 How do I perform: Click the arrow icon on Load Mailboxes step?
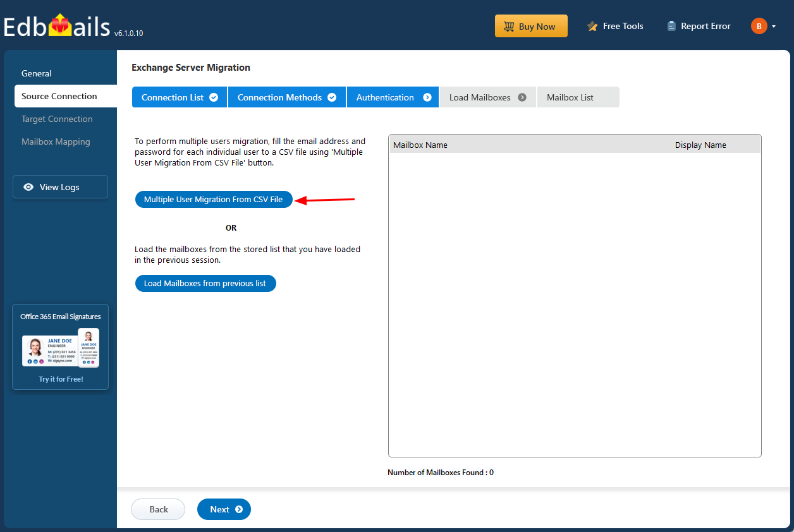(x=522, y=97)
